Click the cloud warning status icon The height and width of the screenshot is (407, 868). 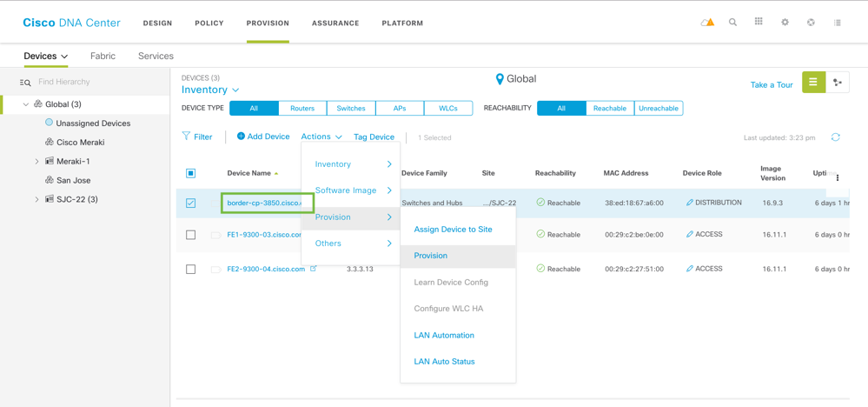tap(707, 23)
